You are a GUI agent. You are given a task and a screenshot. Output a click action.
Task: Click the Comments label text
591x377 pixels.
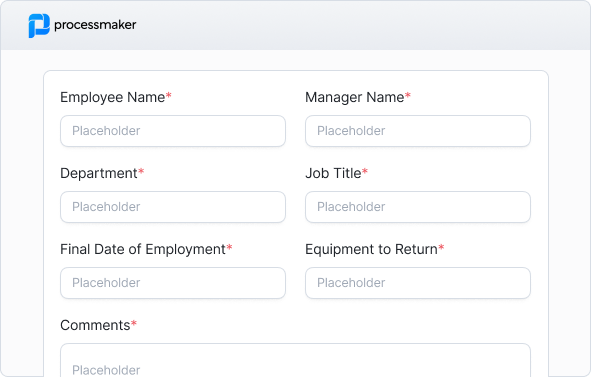tap(95, 325)
